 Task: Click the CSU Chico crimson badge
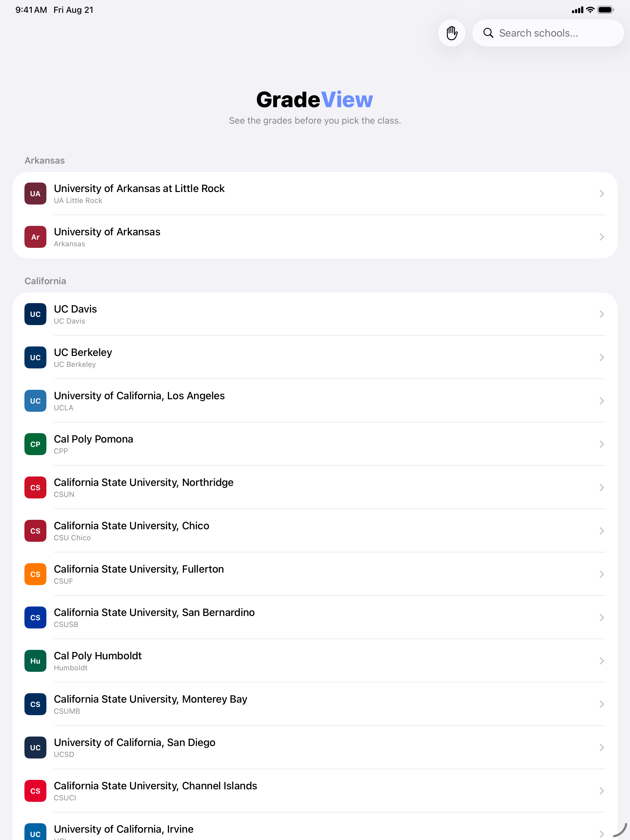(x=35, y=530)
